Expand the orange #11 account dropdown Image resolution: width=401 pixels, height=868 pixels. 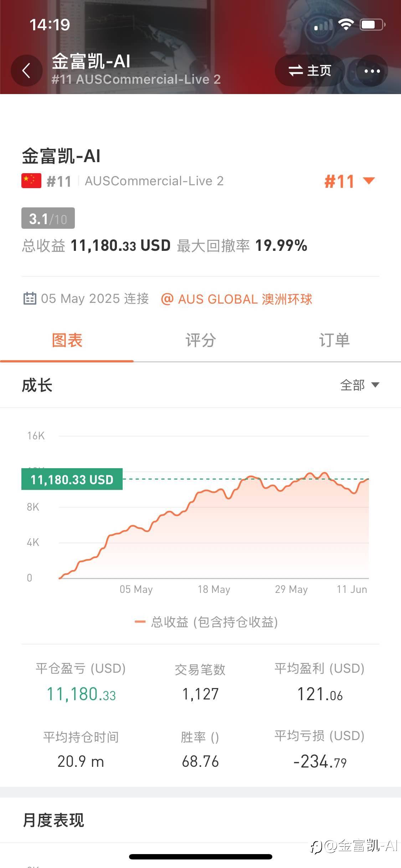(349, 181)
